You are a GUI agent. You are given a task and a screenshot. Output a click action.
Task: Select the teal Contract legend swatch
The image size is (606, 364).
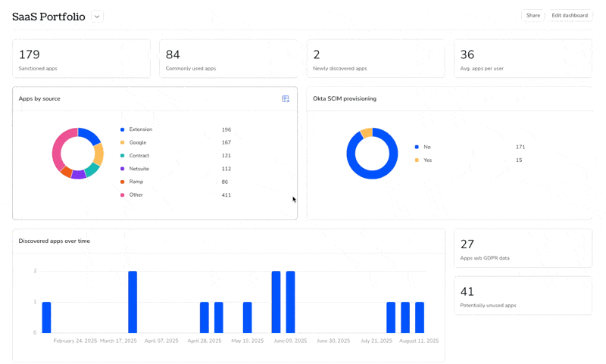122,156
